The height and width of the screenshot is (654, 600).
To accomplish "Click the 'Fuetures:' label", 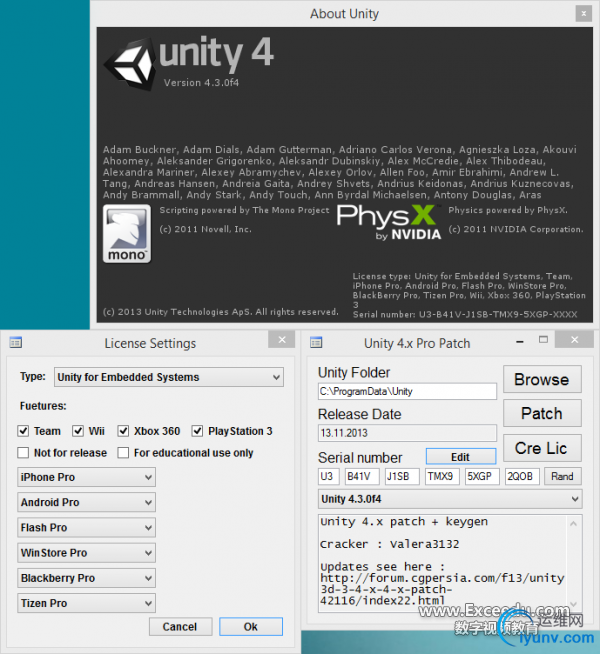I will (x=43, y=406).
